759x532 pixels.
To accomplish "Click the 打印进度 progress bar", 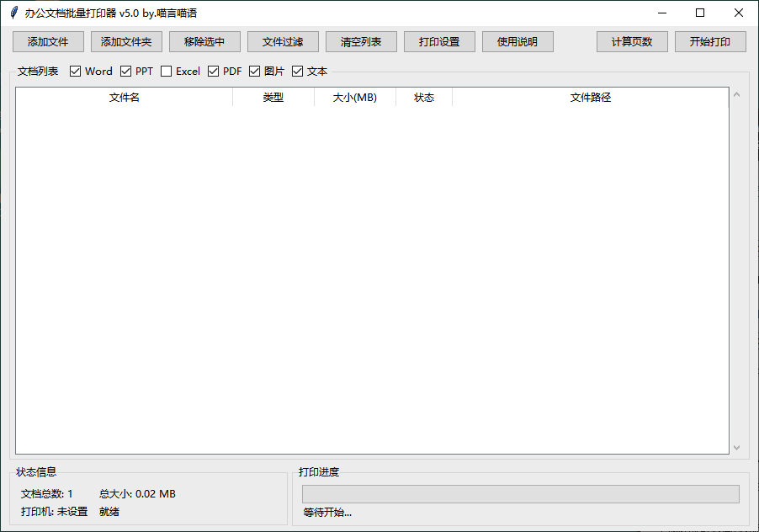I will point(520,494).
